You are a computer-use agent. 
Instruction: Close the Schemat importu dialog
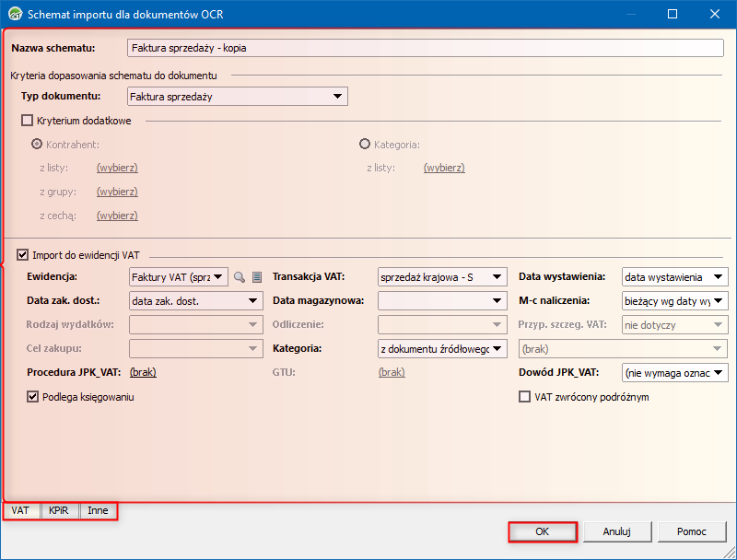pyautogui.click(x=715, y=14)
